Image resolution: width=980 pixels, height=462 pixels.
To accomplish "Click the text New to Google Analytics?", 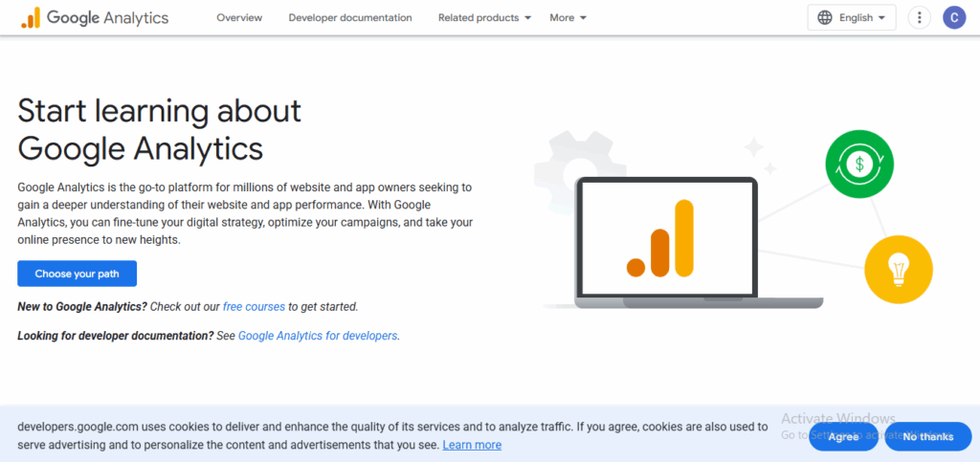I will pyautogui.click(x=82, y=306).
